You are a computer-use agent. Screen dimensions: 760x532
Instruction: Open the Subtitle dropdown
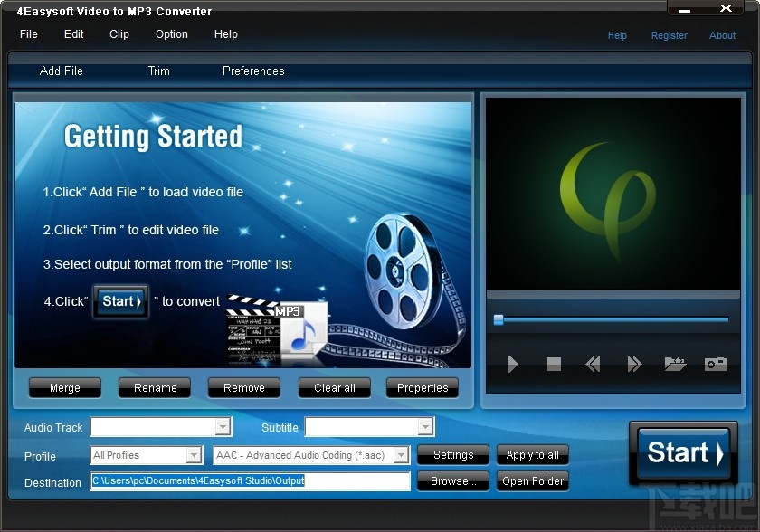tap(423, 426)
